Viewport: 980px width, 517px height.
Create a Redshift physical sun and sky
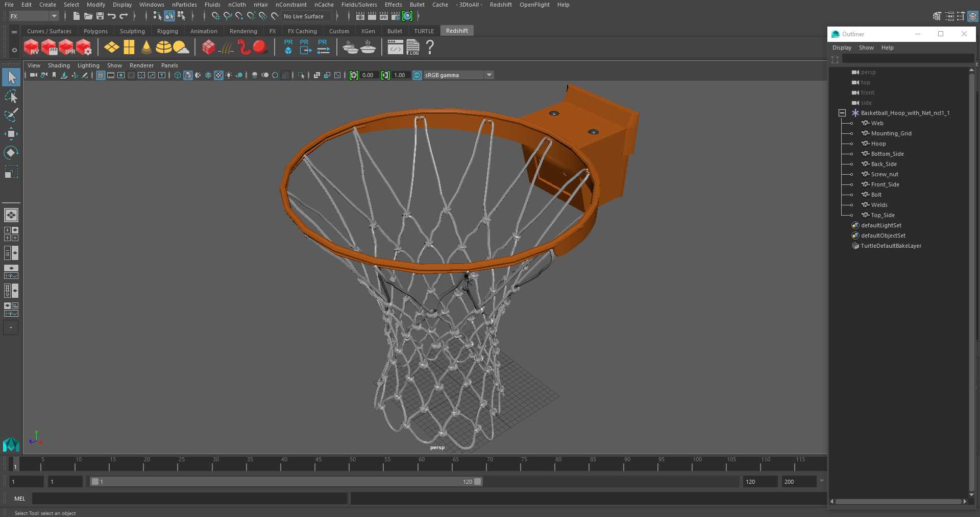181,48
